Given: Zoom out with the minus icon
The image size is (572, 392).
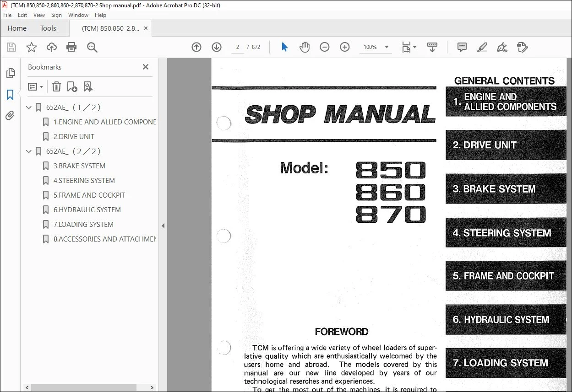Looking at the screenshot, I should (x=325, y=47).
